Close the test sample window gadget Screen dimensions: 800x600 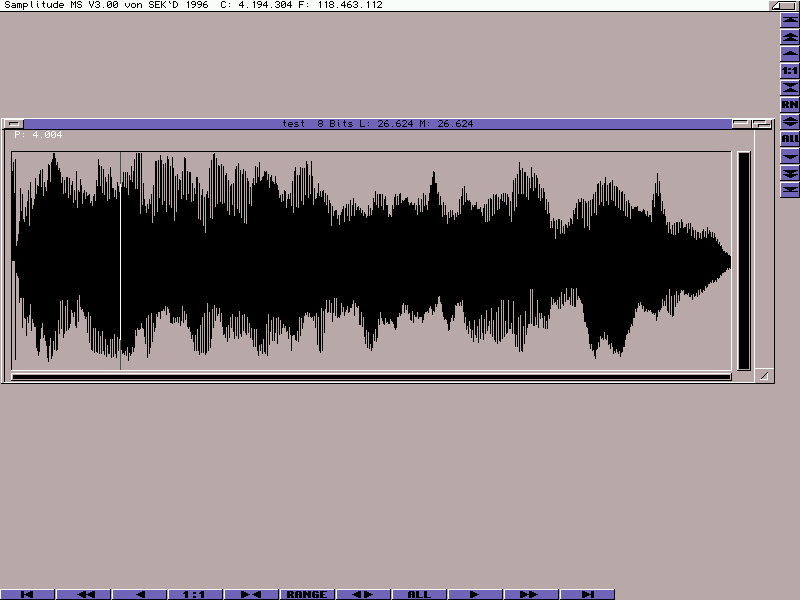tap(13, 123)
